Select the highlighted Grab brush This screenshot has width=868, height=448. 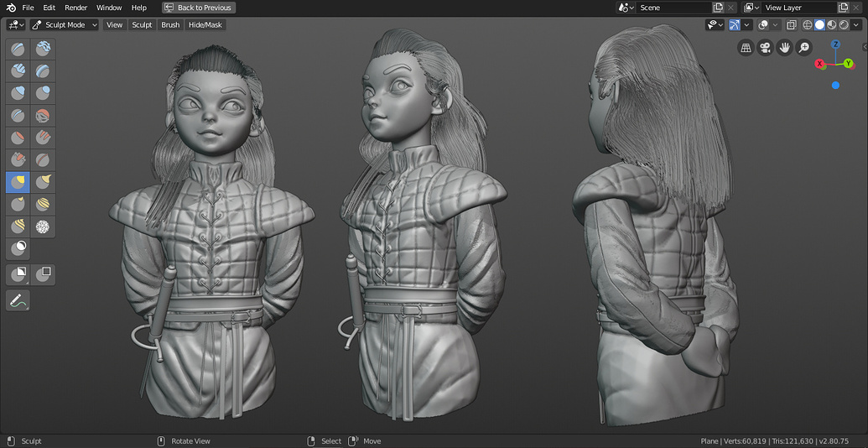pos(18,182)
